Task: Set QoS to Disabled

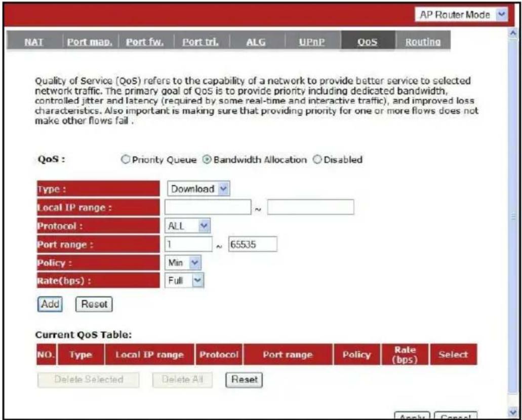Action: pos(317,160)
